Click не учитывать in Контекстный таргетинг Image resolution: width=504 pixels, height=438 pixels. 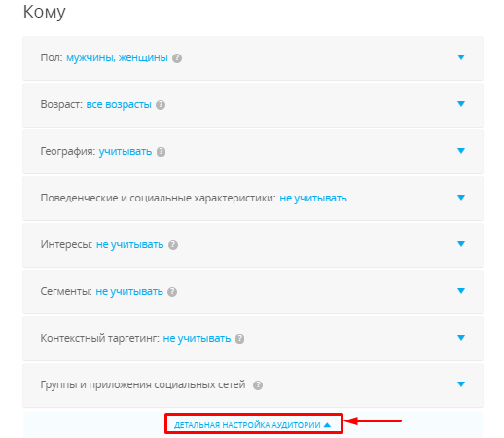[x=197, y=339]
